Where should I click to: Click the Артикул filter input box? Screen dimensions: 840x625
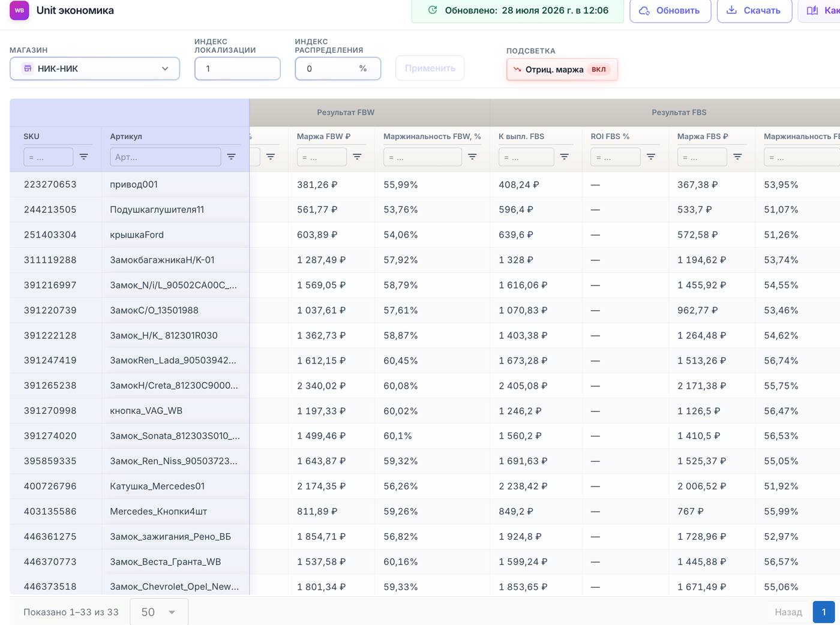[166, 157]
